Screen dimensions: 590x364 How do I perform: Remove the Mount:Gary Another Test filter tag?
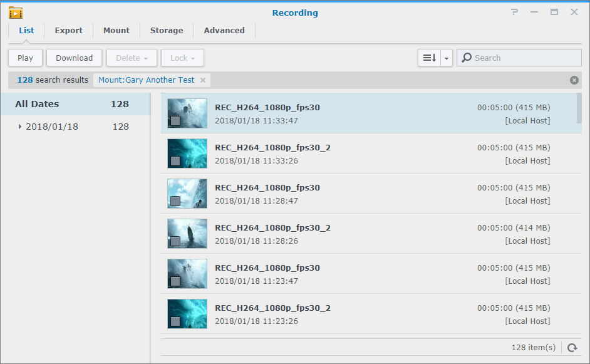point(203,80)
